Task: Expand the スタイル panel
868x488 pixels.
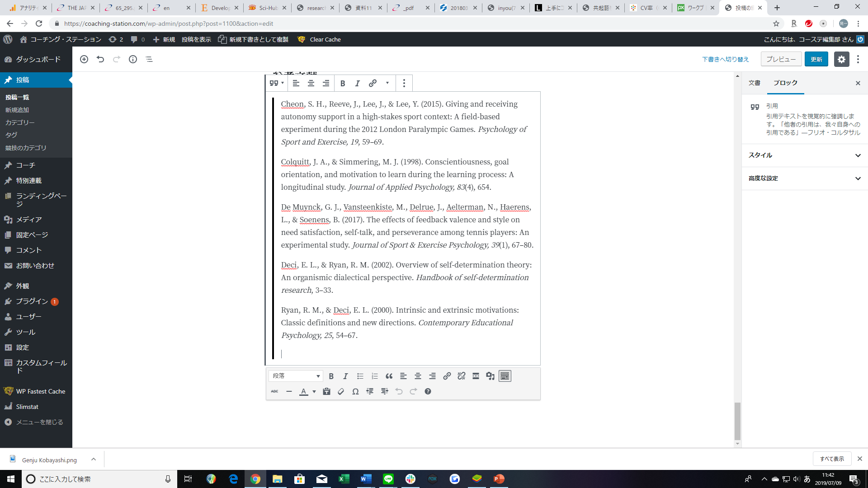Action: (805, 155)
